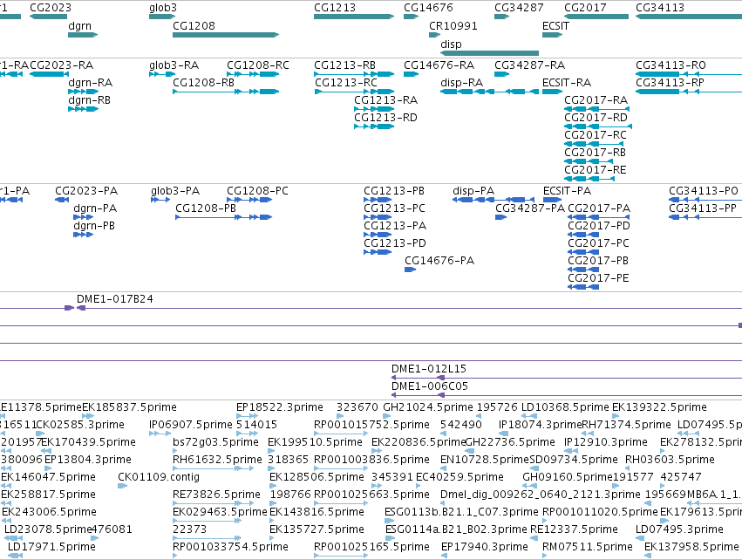Screen dimensions: 742x560
Task: Select the ESG0113b.B21.1_C07.3prime label
Action: tap(461, 512)
